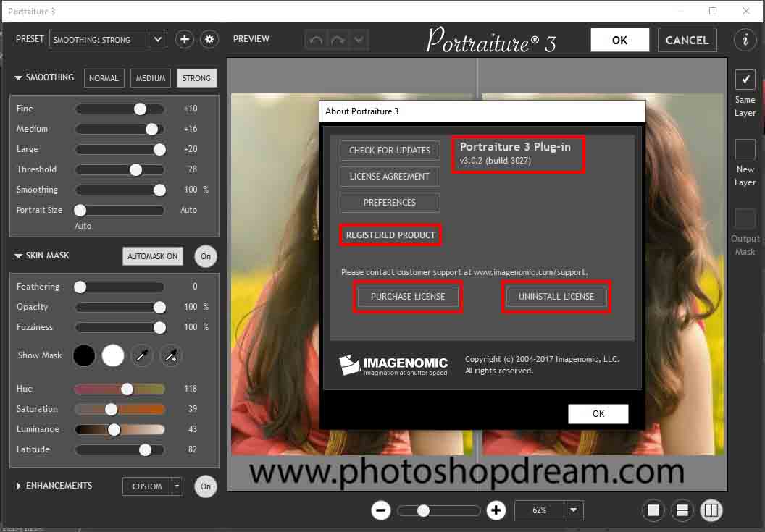The height and width of the screenshot is (532, 765).
Task: Adjust the preview zoom slider
Action: coord(438,510)
